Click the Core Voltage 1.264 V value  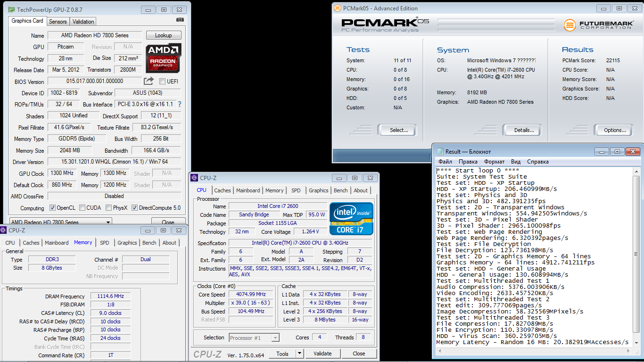(310, 231)
